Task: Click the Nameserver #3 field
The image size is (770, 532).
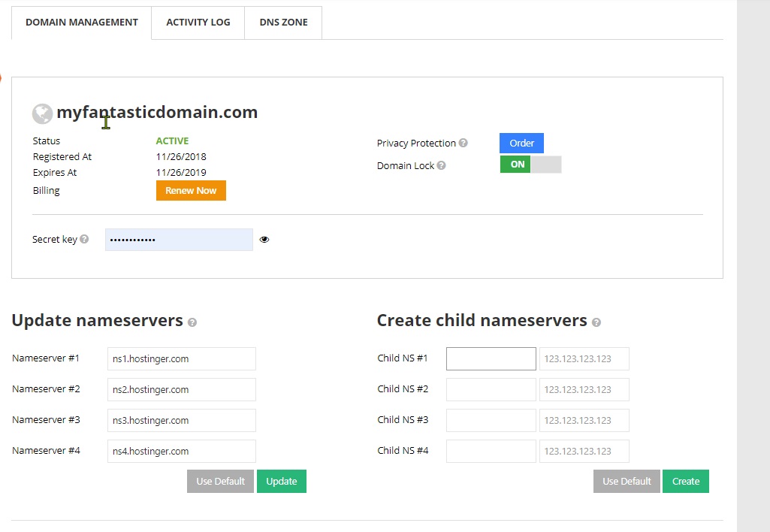Action: pyautogui.click(x=182, y=421)
